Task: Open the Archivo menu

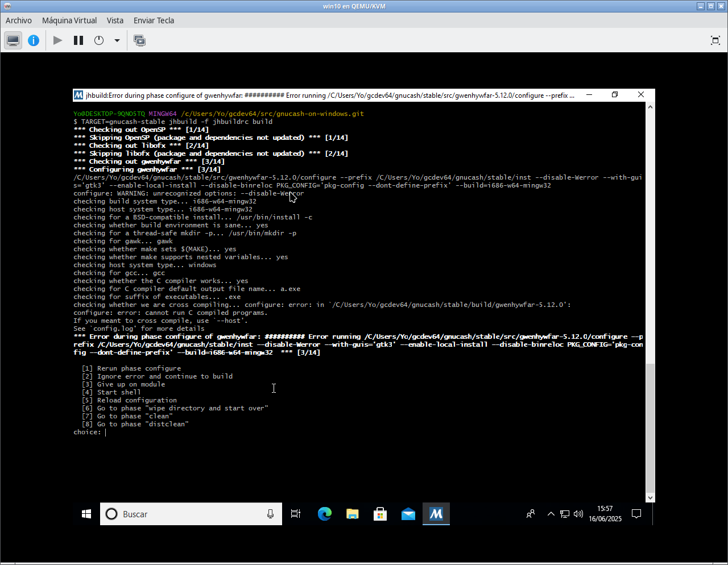Action: pyautogui.click(x=19, y=20)
